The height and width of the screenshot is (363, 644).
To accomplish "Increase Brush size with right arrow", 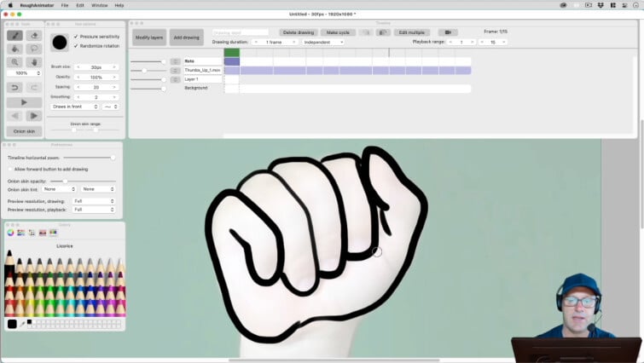I will (x=114, y=66).
